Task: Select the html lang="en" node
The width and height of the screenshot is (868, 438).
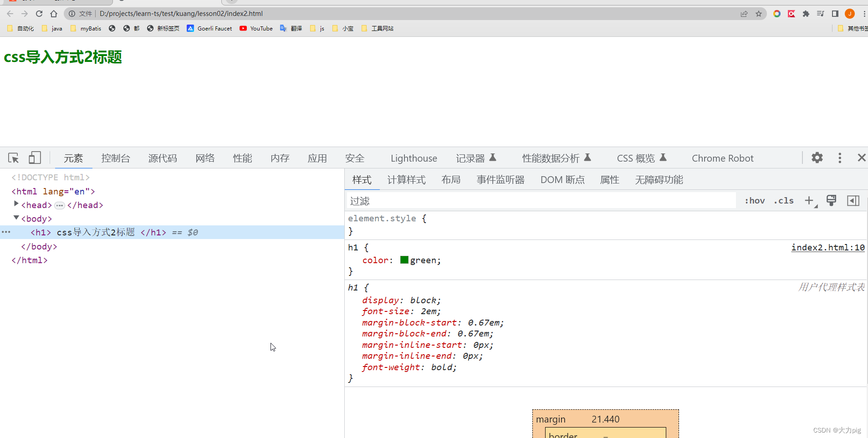Action: pos(53,191)
